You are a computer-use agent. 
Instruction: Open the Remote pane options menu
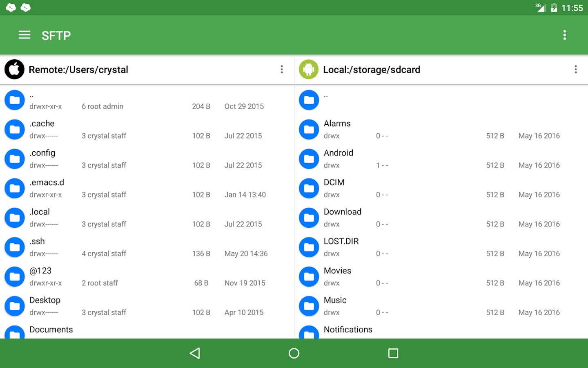[x=282, y=70]
